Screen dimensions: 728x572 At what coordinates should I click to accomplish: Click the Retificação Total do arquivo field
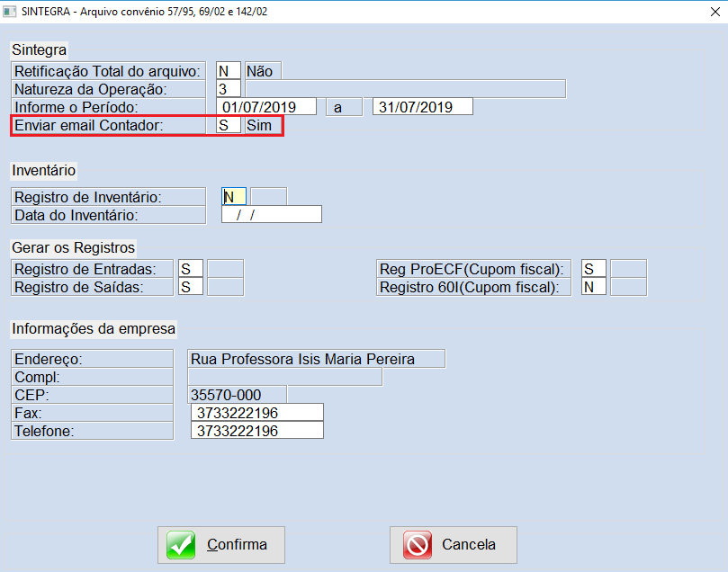pos(228,71)
